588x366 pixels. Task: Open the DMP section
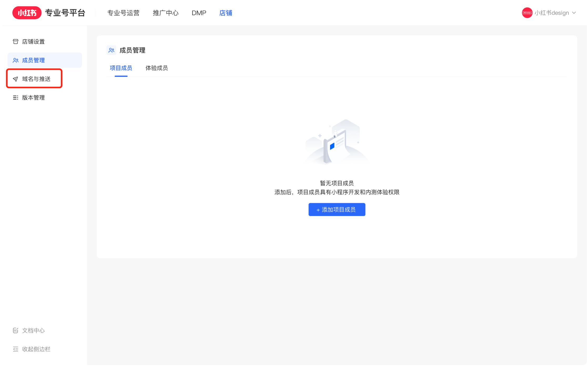[199, 13]
